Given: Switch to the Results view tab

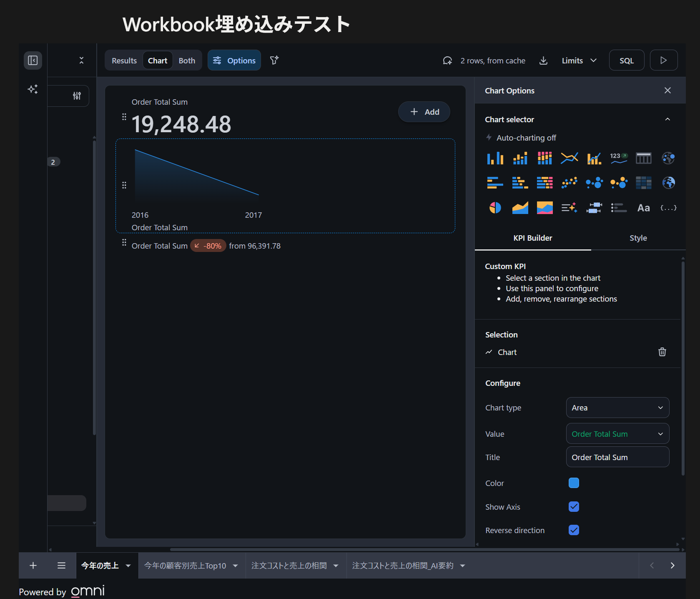Looking at the screenshot, I should (124, 60).
